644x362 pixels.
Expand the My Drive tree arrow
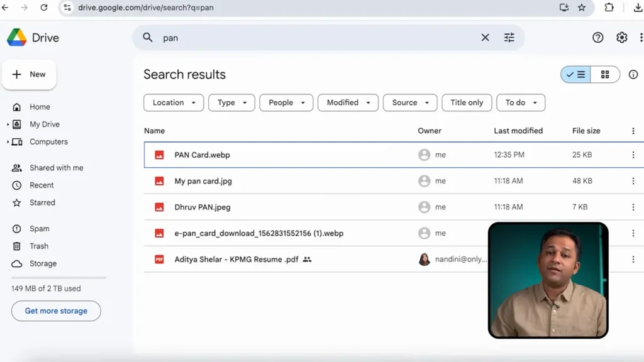click(x=8, y=124)
